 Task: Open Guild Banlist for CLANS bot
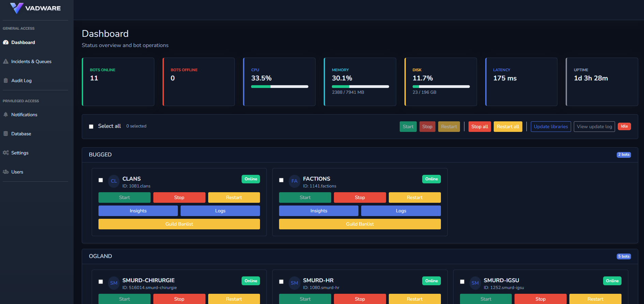(x=179, y=224)
